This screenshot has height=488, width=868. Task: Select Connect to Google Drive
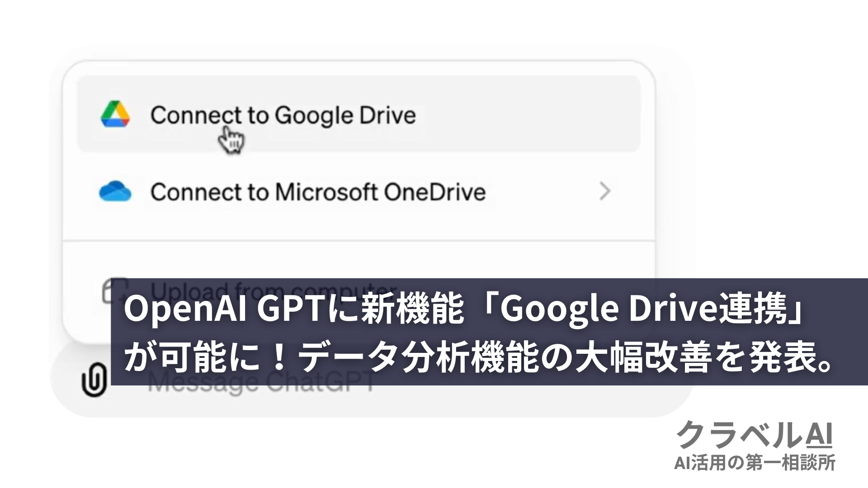pos(357,114)
